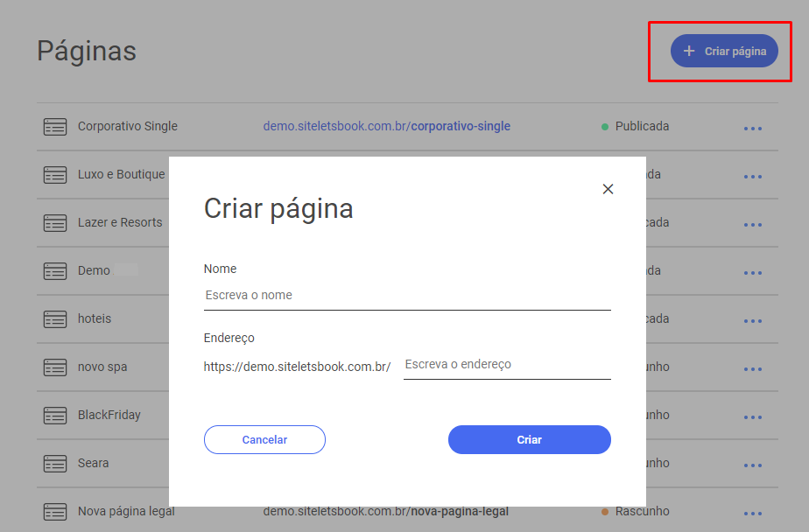The width and height of the screenshot is (809, 532).
Task: Close the Criar página dialog
Action: [x=608, y=189]
